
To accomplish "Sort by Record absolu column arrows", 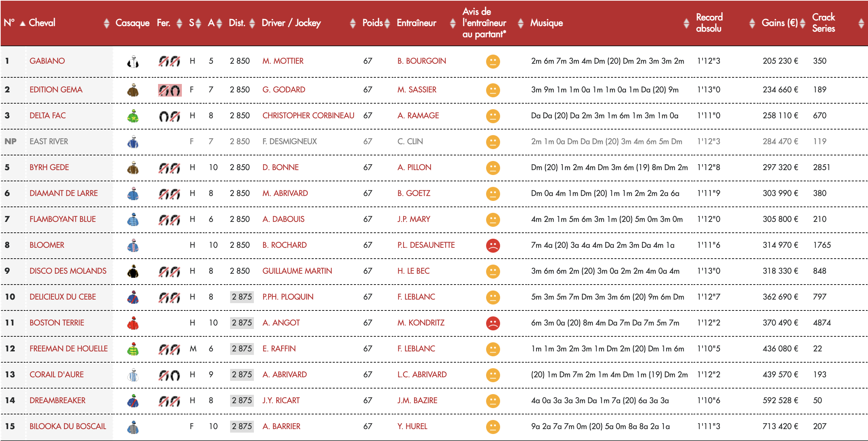I will (x=752, y=23).
